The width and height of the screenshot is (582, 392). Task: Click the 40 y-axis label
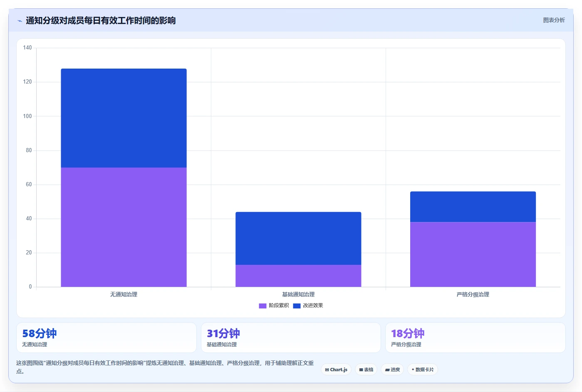coord(29,219)
